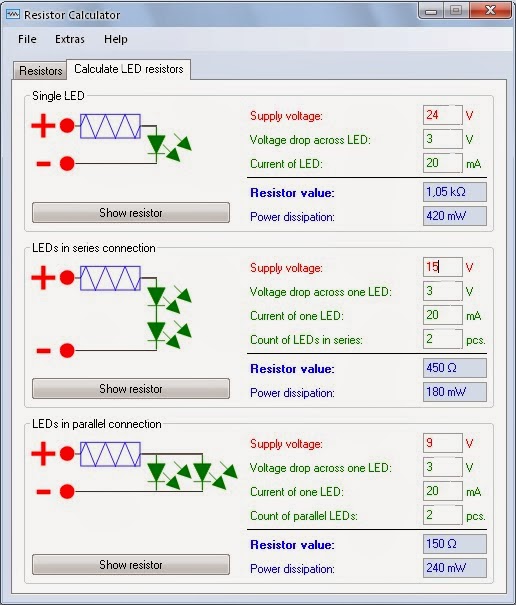Image resolution: width=516 pixels, height=605 pixels.
Task: Click the upper LED symbol in series diagram
Action: point(157,296)
